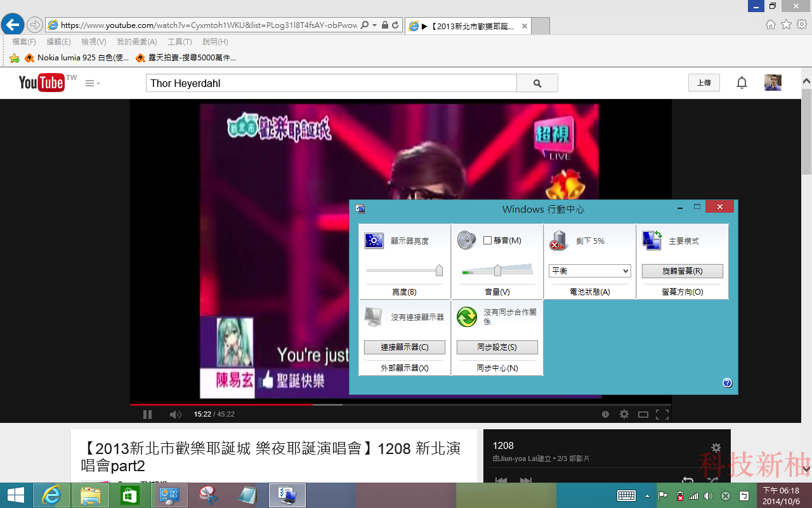This screenshot has width=812, height=508.
Task: Open Nokia lumia 925 favorites link
Action: tap(77, 58)
